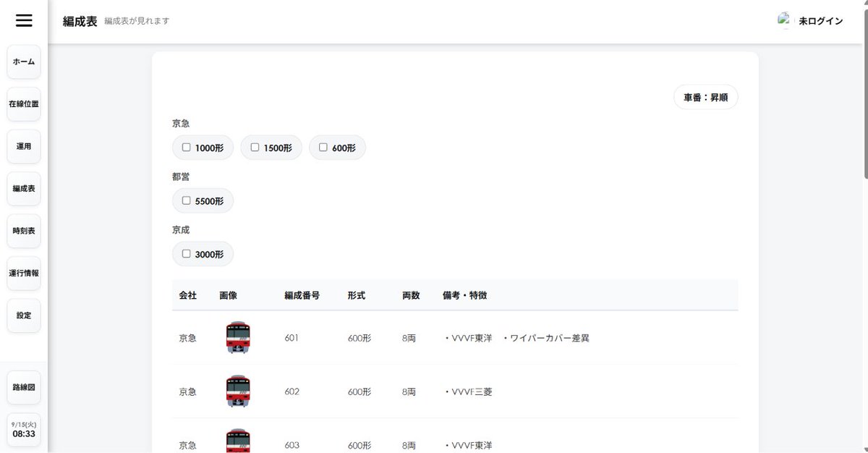This screenshot has width=868, height=453.
Task: Open the hamburger menu icon
Action: coord(24,21)
